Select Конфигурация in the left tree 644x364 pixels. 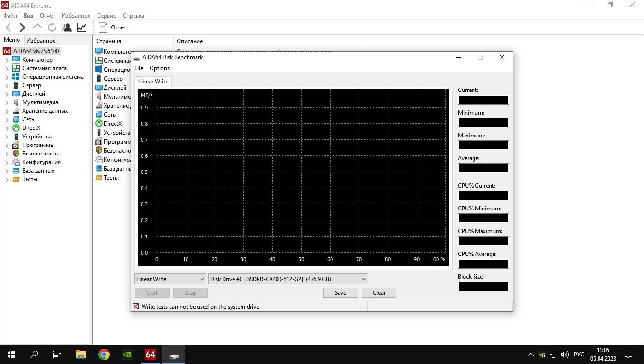(41, 162)
